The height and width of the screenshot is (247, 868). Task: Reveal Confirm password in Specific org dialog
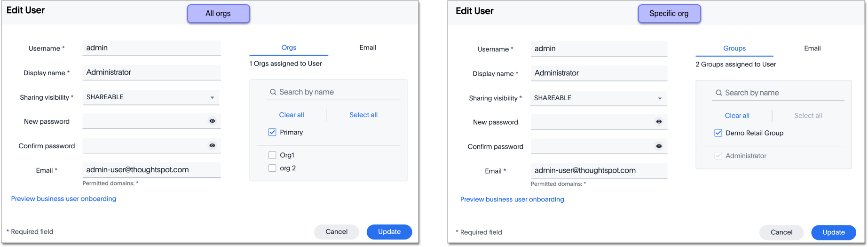tap(659, 146)
